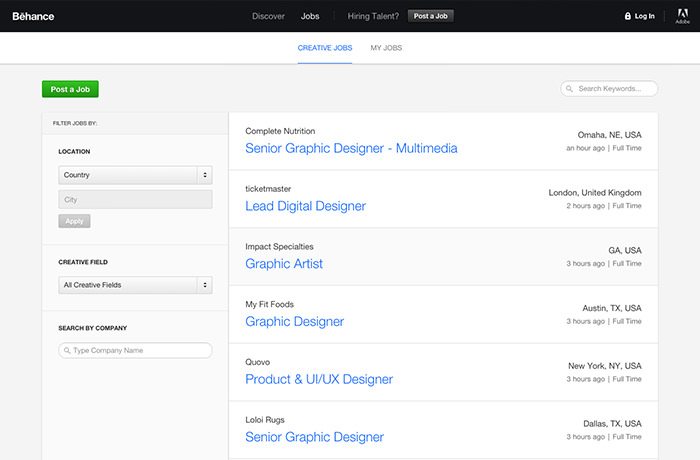This screenshot has width=700, height=460.
Task: Click the Austin, TX, USA location
Action: pyautogui.click(x=612, y=308)
